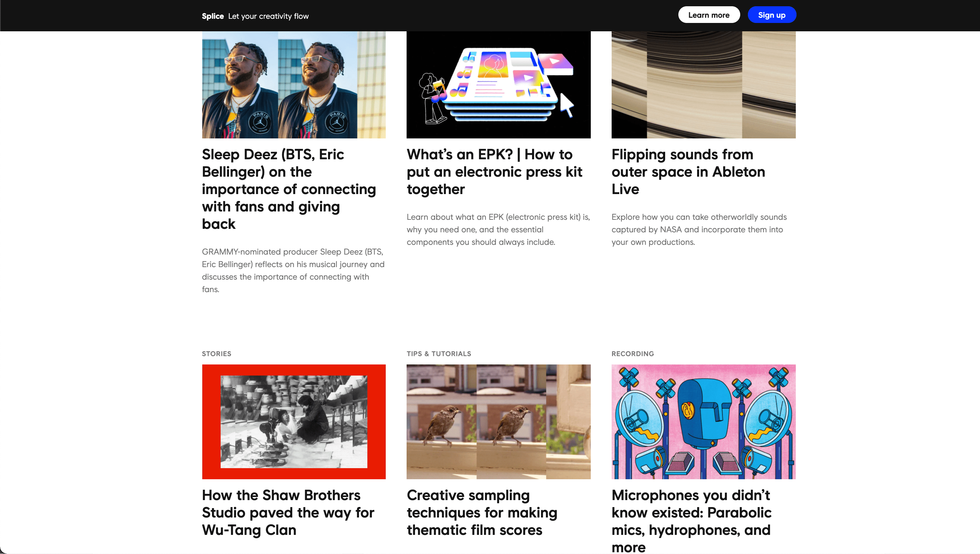Select the RECORDING category label
Screen dimensions: 980x554
(x=632, y=354)
